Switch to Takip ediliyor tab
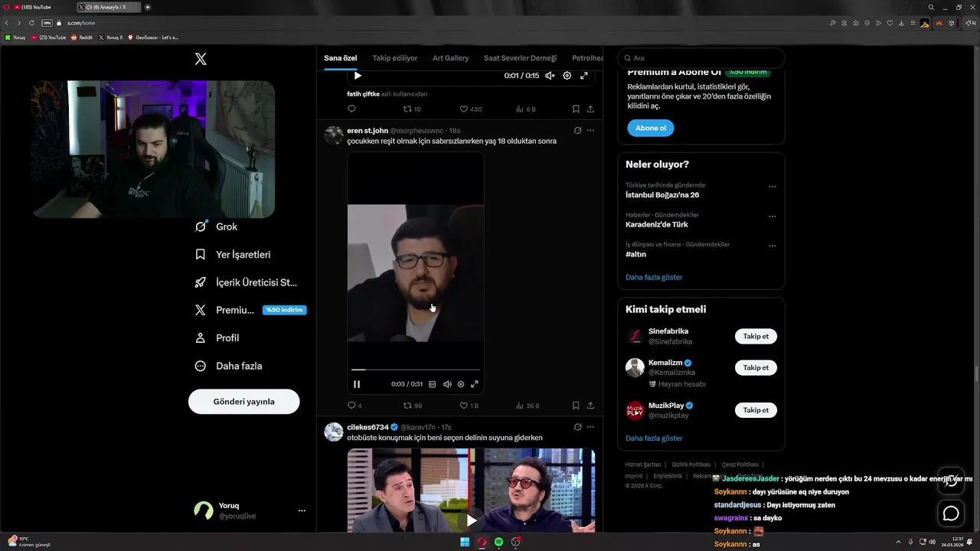Image resolution: width=980 pixels, height=551 pixels. tap(395, 58)
